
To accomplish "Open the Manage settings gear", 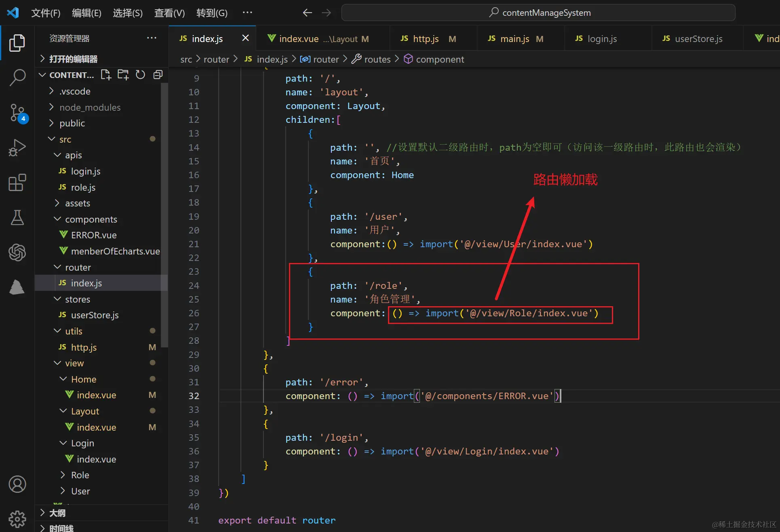I will 17,519.
